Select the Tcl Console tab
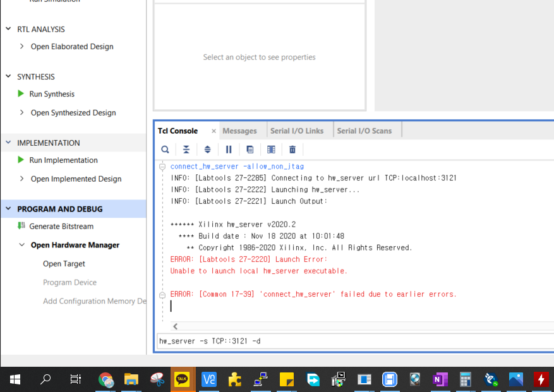 178,131
